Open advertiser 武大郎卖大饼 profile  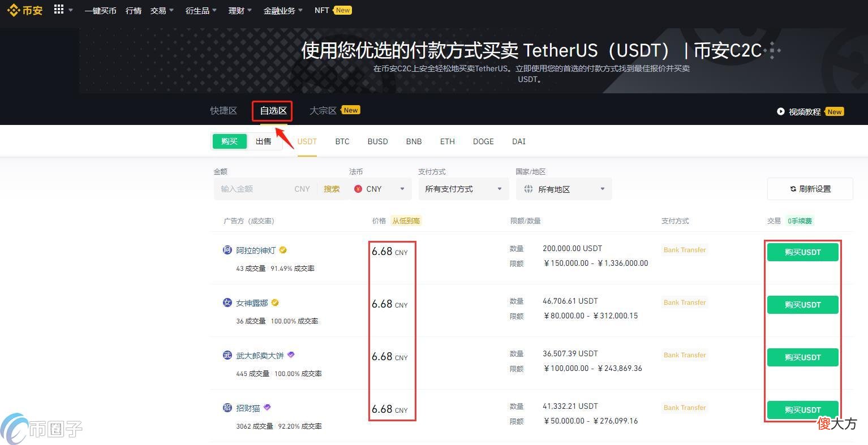260,355
